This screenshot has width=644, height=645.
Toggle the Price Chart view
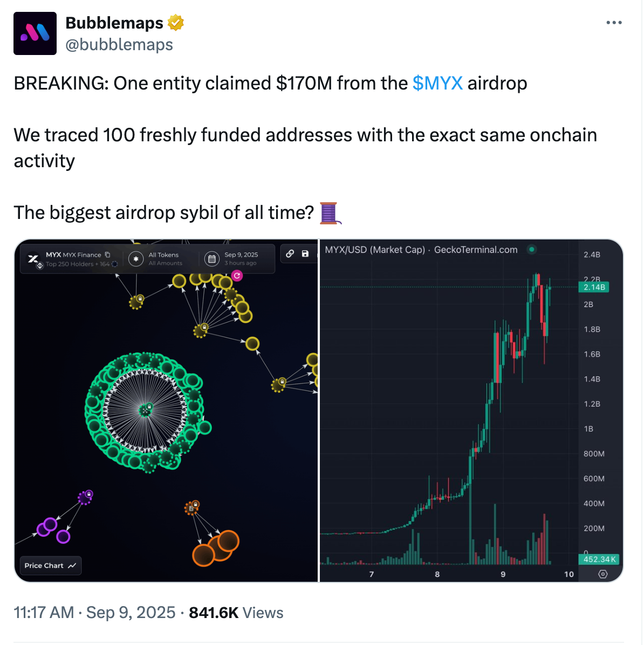click(50, 565)
